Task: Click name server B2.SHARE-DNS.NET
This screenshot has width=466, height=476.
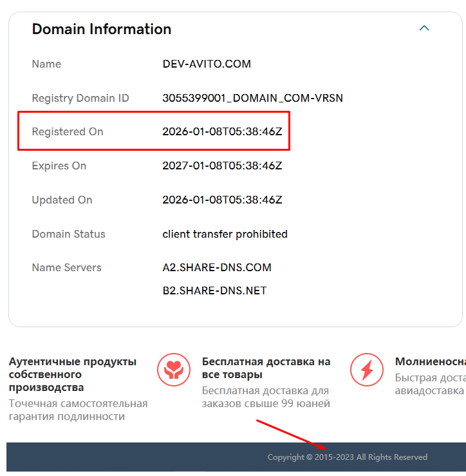Action: [214, 290]
